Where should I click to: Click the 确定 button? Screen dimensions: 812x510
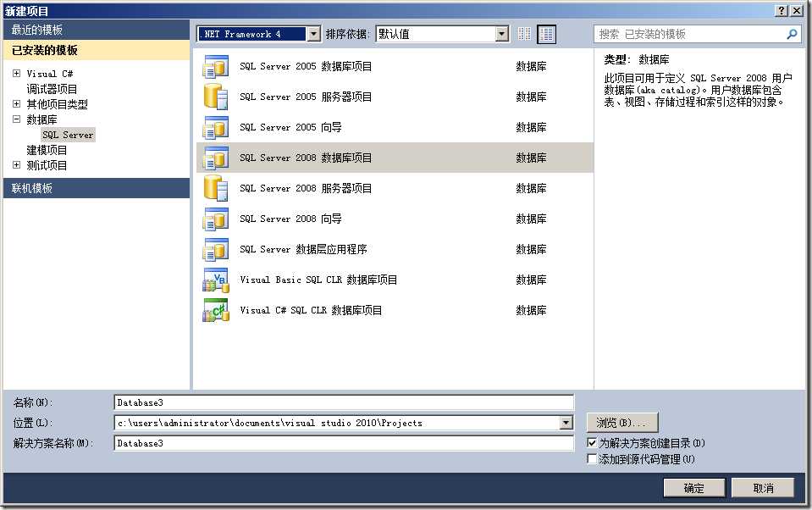click(695, 488)
